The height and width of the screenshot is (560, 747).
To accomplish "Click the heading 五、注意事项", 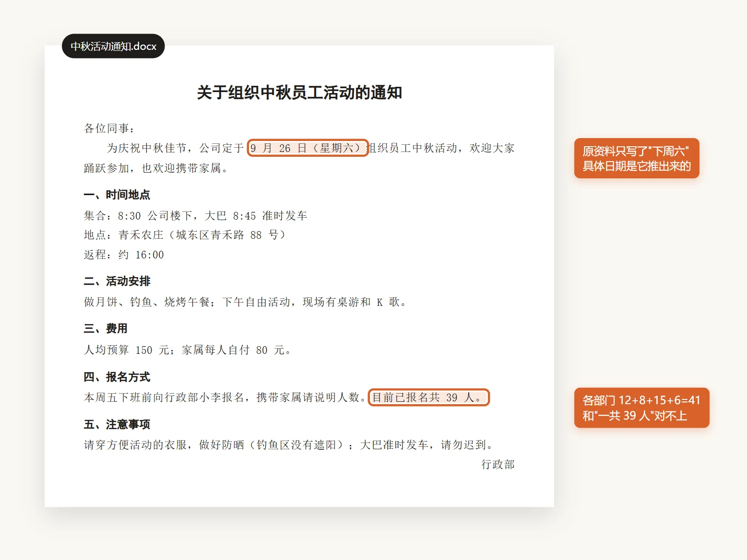I will [x=117, y=424].
